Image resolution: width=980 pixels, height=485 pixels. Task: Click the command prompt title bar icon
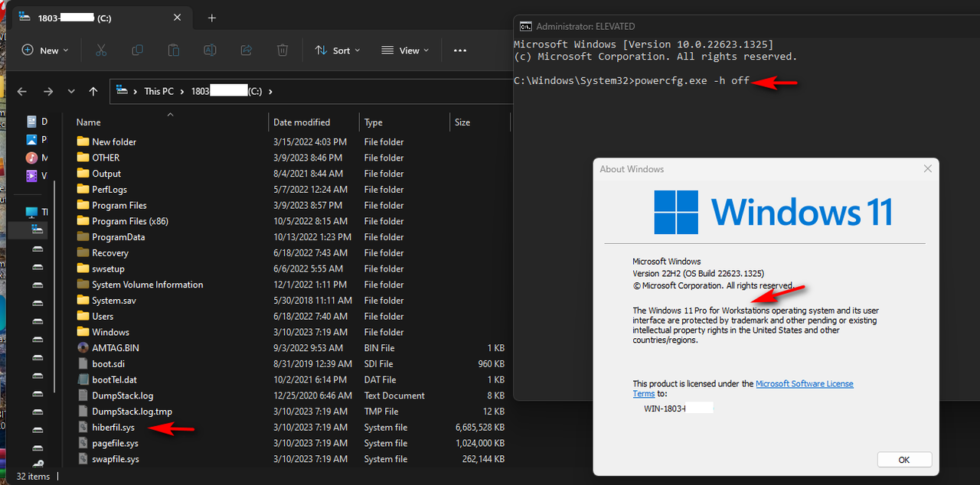click(x=526, y=26)
